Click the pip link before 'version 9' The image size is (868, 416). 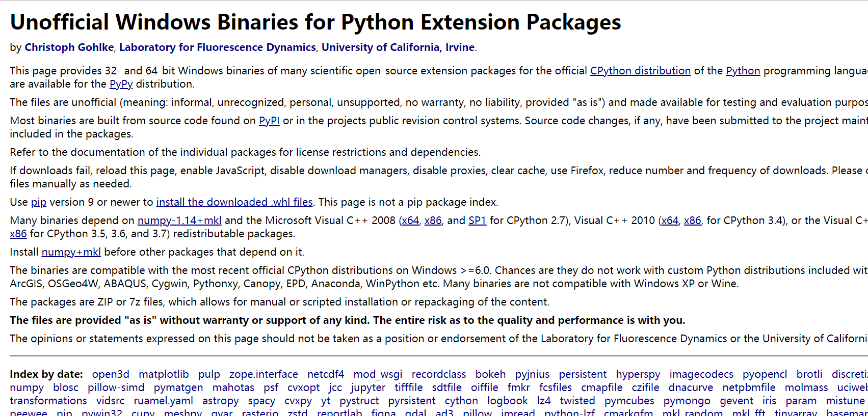click(39, 202)
